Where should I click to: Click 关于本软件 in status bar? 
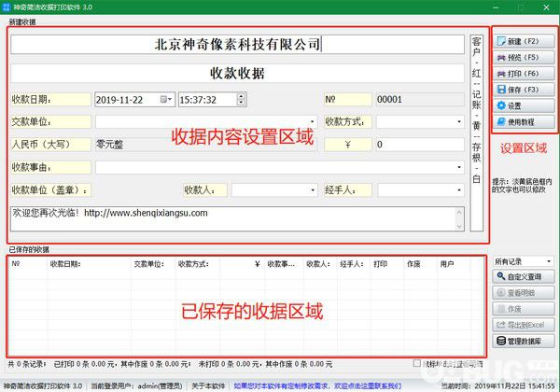208,385
